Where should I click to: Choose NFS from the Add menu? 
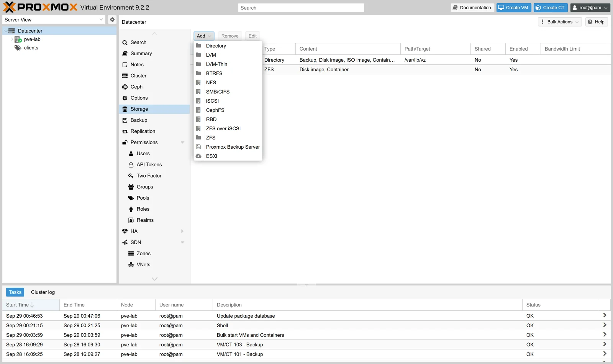pyautogui.click(x=228, y=83)
